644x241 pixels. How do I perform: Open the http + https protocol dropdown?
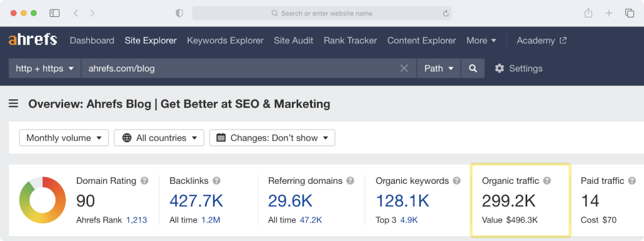(x=45, y=68)
